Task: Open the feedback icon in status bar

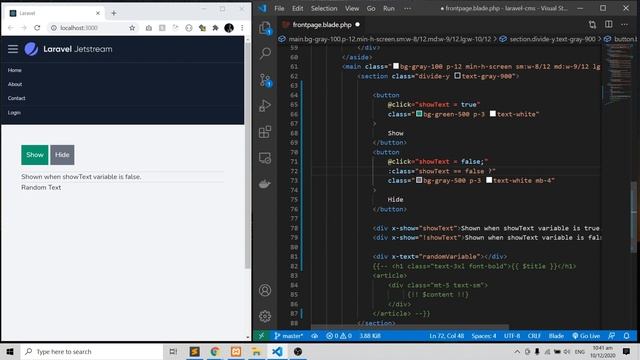Action: 611,336
